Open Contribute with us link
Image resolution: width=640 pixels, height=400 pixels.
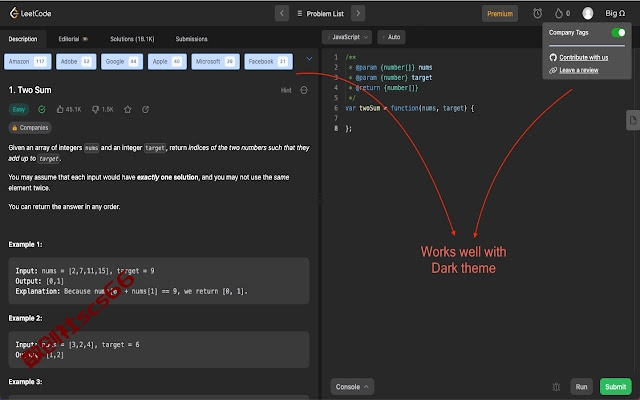[583, 58]
